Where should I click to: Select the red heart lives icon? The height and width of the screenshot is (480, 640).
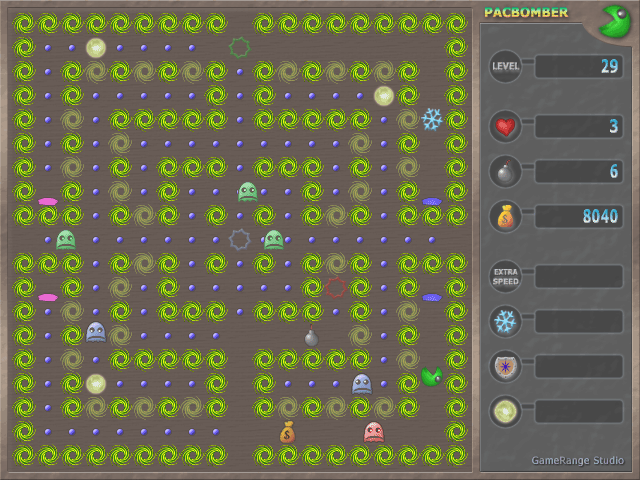point(505,127)
